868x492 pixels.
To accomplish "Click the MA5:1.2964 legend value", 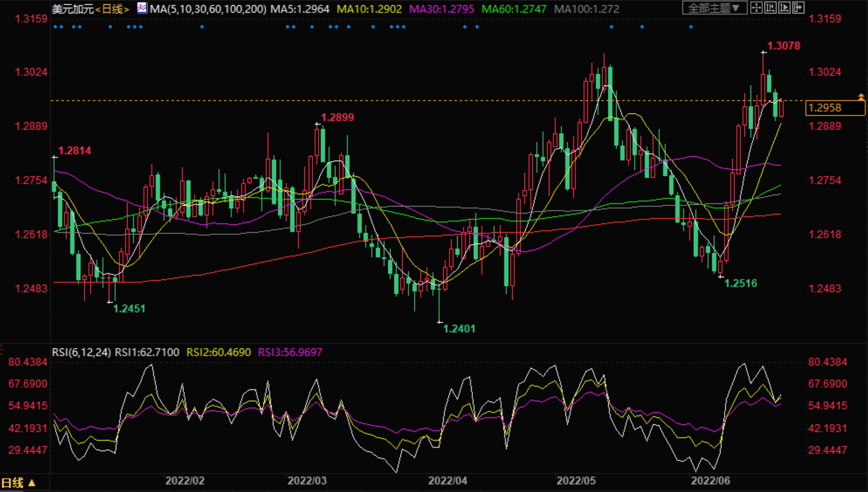I will pyautogui.click(x=300, y=9).
